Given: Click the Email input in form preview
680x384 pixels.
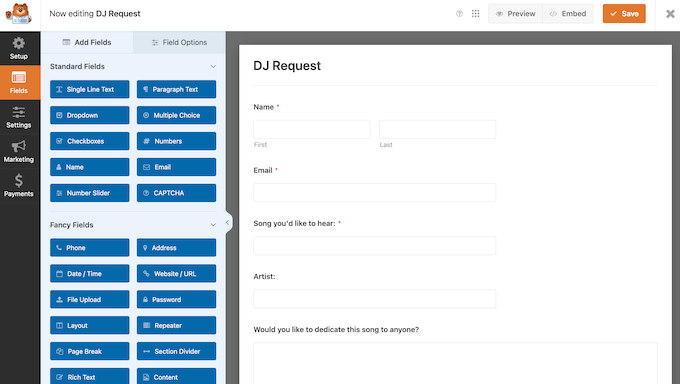Looking at the screenshot, I should point(375,193).
